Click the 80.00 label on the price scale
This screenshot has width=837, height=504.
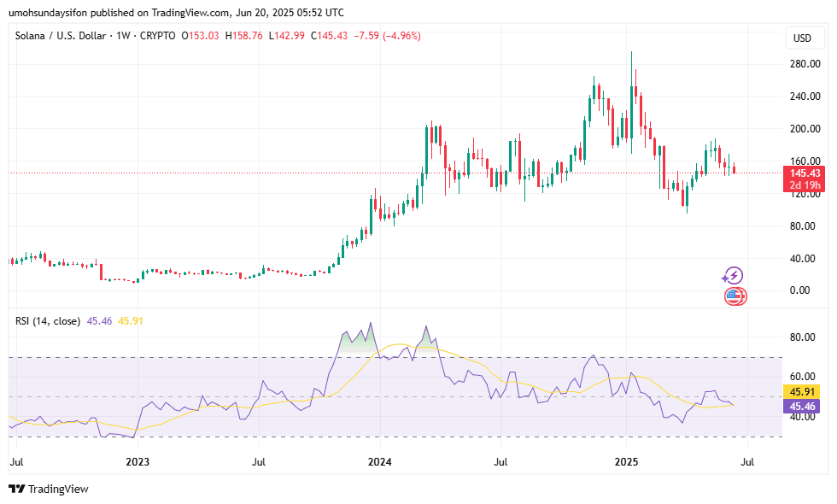[802, 226]
